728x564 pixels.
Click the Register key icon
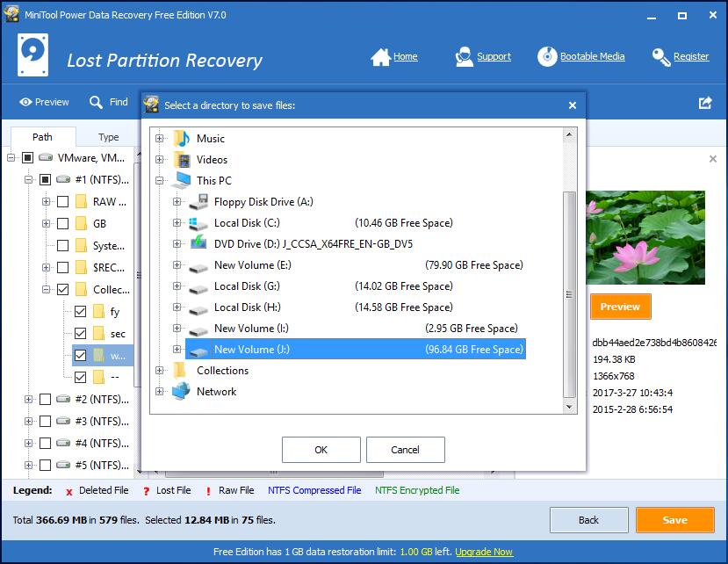click(661, 57)
